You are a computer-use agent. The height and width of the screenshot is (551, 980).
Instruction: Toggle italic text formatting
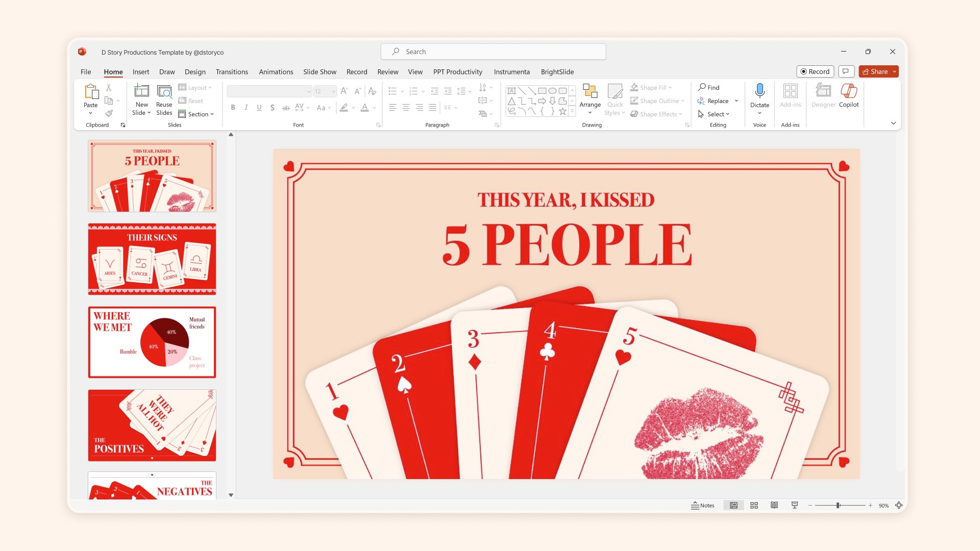[x=246, y=107]
